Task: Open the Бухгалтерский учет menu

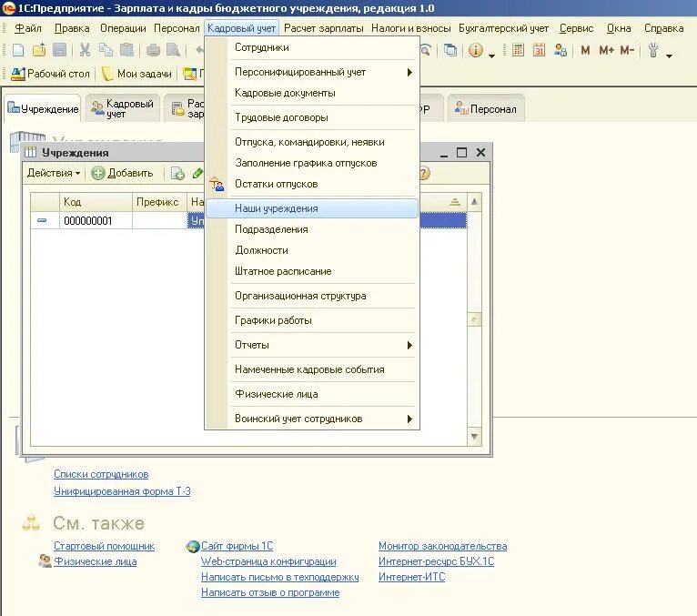Action: [503, 28]
